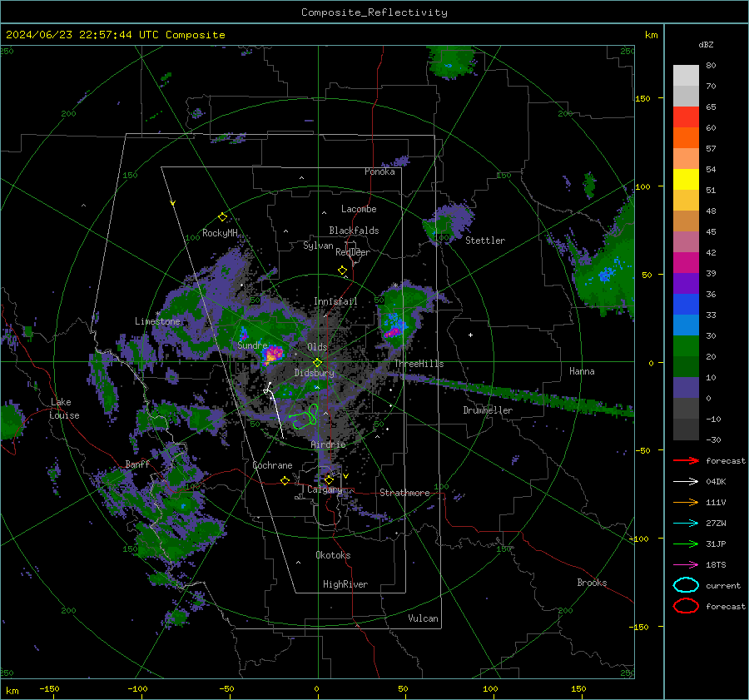Screen dimensions: 749x700
Task: Click the Sylvan label
Action: pyautogui.click(x=318, y=246)
